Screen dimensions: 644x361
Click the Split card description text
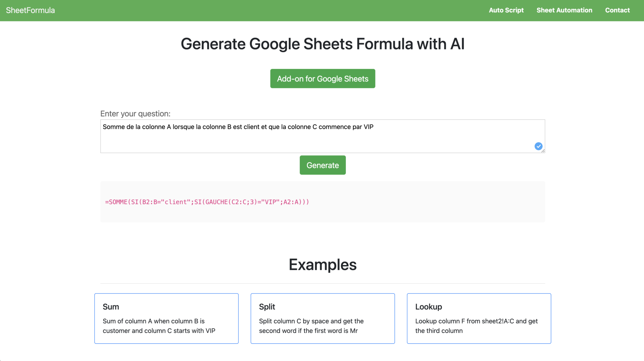pyautogui.click(x=311, y=326)
